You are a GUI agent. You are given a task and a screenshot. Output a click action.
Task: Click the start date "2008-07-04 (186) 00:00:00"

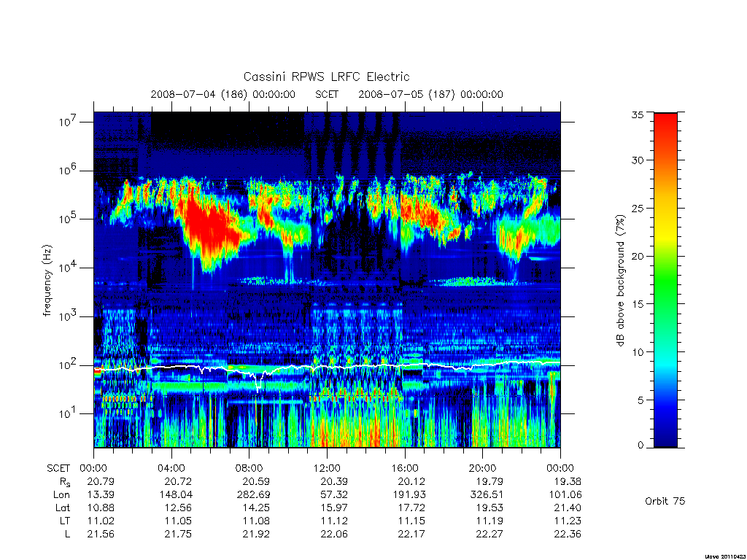[x=223, y=94]
